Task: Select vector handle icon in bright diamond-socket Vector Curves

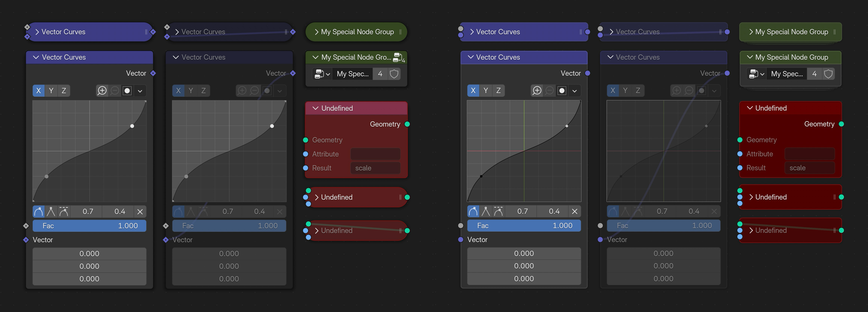Action: click(x=51, y=212)
